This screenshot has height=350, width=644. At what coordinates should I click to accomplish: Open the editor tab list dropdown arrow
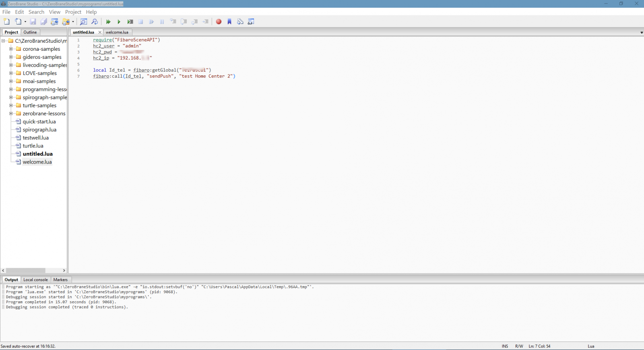click(x=641, y=32)
